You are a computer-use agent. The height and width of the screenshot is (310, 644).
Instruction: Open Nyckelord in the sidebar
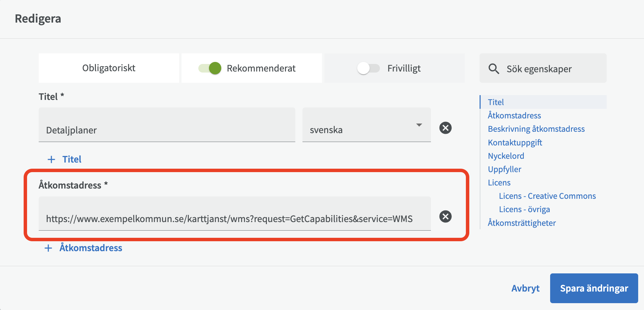click(x=506, y=156)
